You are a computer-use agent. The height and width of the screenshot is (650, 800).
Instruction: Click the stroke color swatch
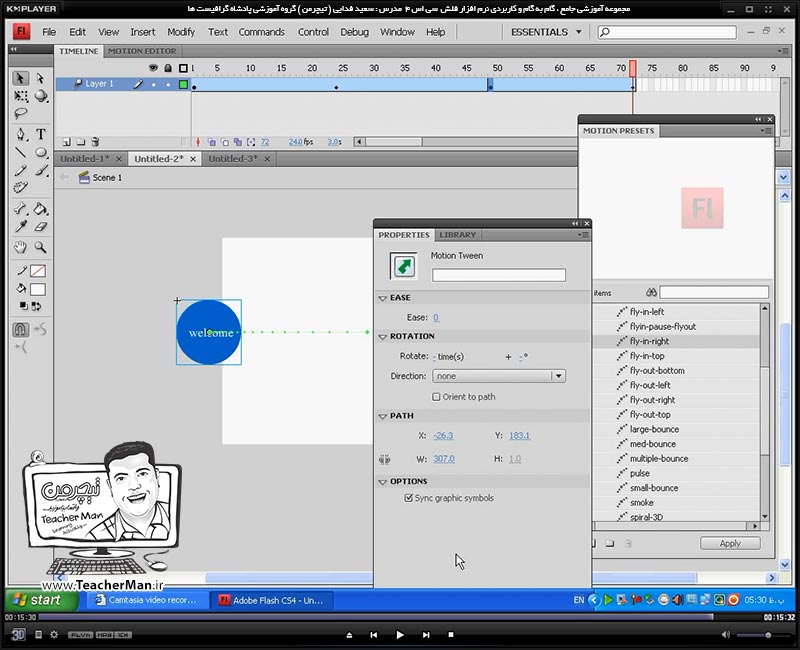click(38, 271)
